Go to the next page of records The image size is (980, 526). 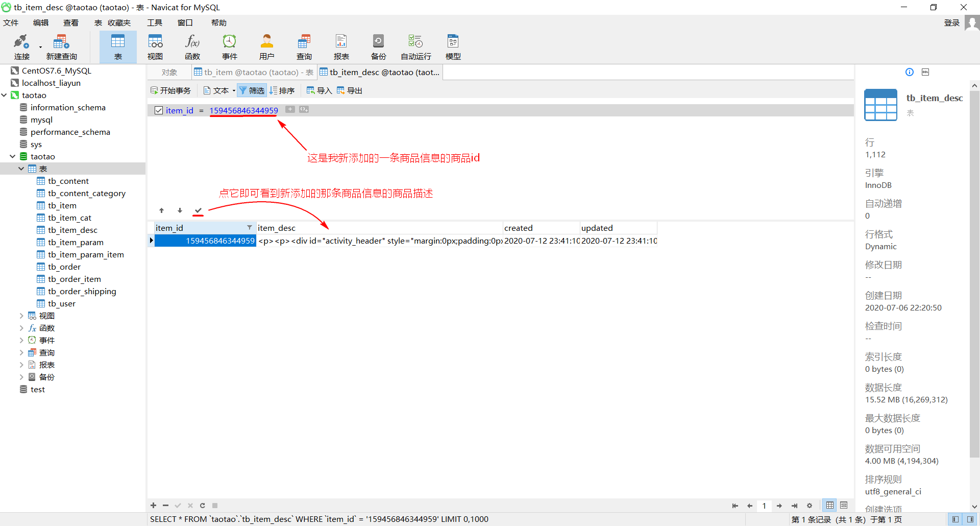(x=779, y=506)
